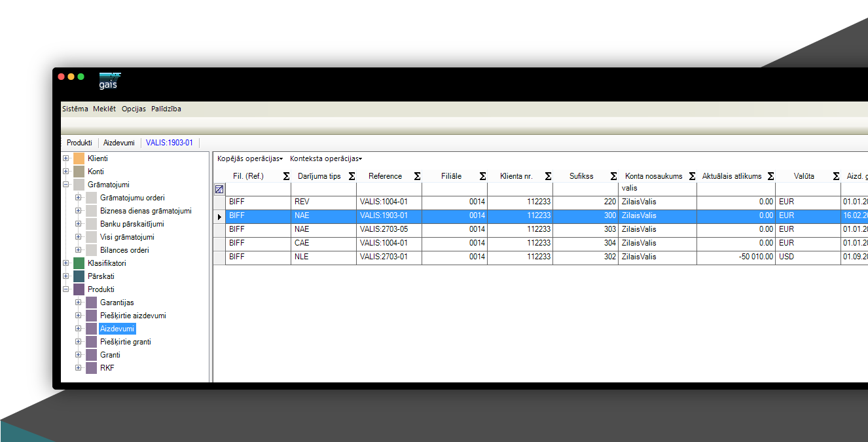
Task: Click the Grāmatojumu orderi icon
Action: click(92, 198)
